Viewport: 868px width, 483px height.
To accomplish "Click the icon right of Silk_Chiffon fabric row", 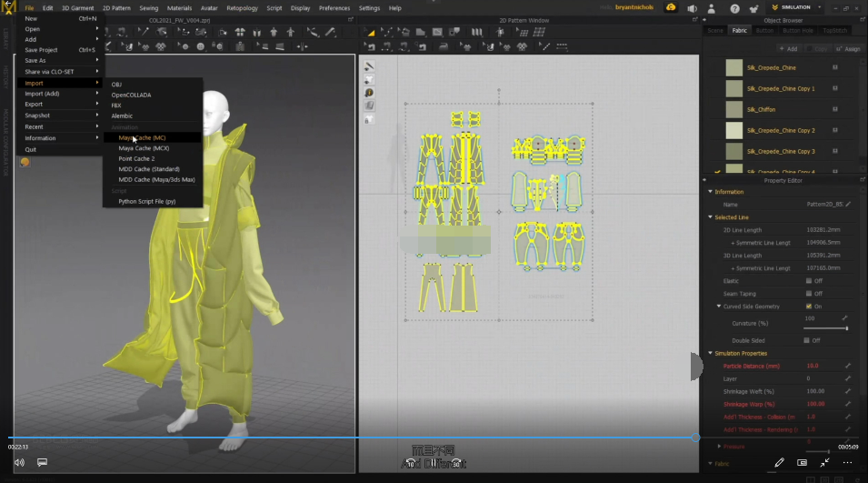I will 834,110.
